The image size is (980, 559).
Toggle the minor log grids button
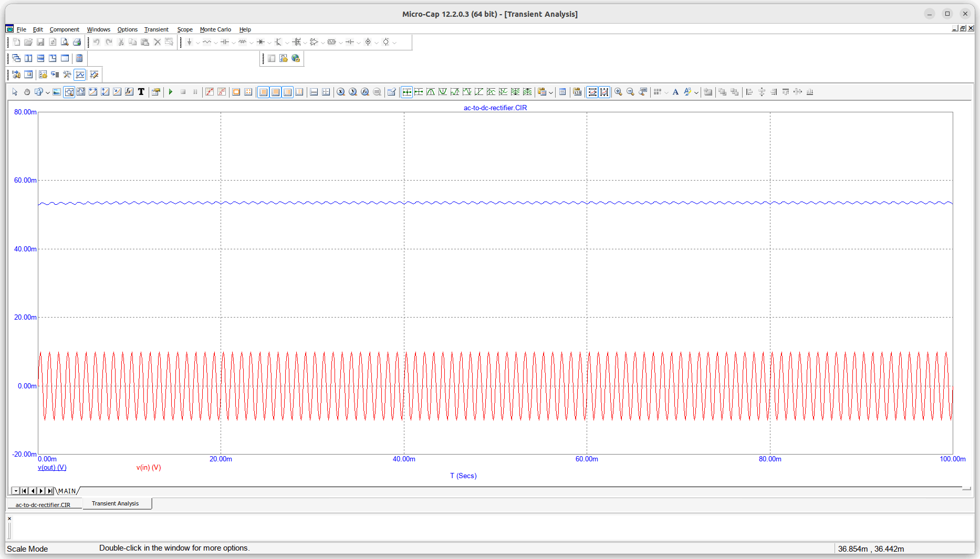(287, 92)
